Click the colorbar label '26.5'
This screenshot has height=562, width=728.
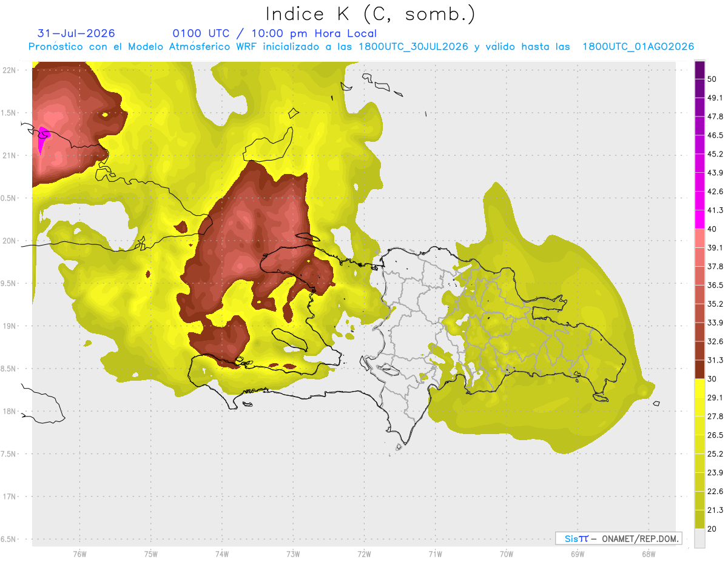click(x=715, y=435)
